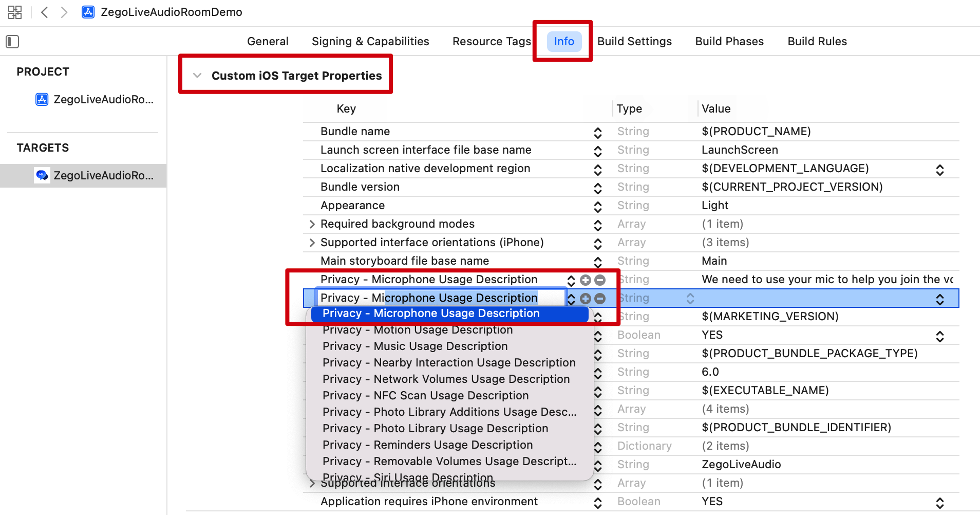Select the $(PRODUCT_NAME) value

pos(756,132)
